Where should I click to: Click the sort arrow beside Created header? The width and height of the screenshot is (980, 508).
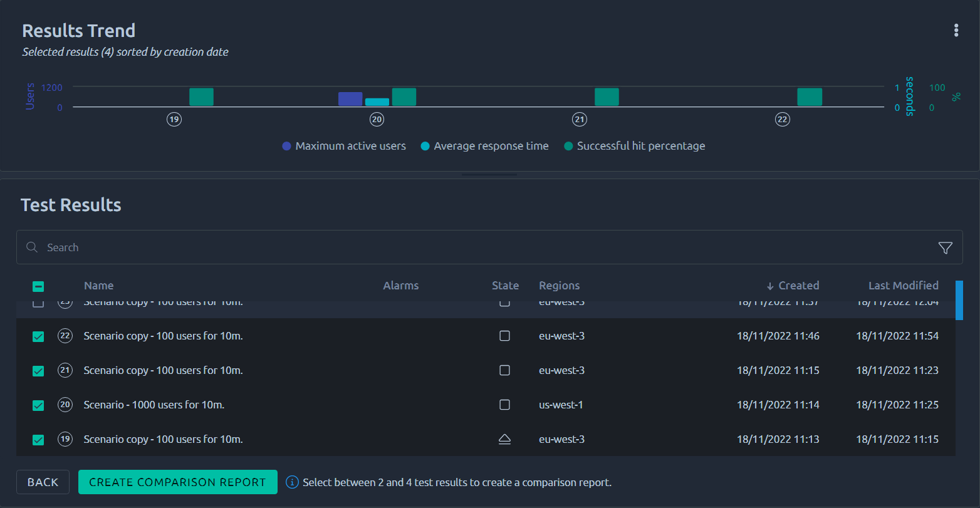point(770,286)
